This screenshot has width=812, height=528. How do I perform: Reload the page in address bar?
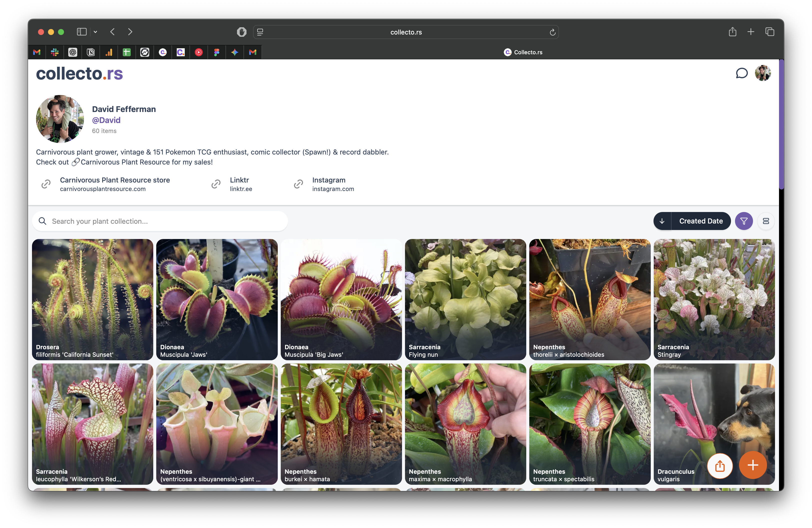(552, 32)
